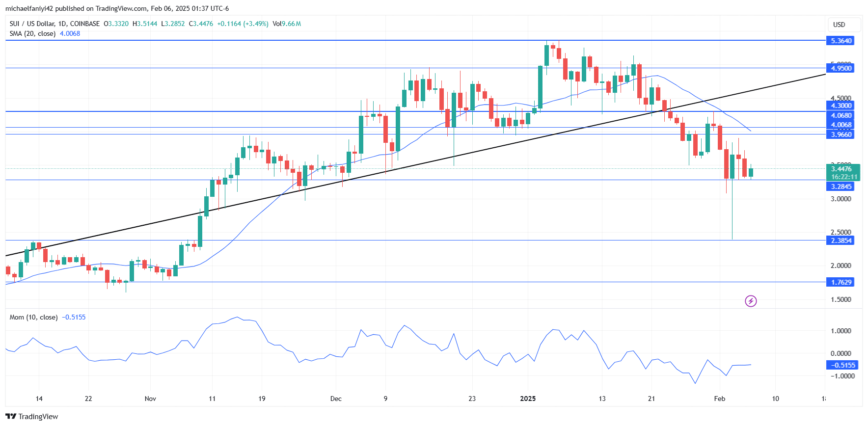The image size is (868, 426).
Task: Click the 2025 year label on time axis
Action: [x=528, y=399]
